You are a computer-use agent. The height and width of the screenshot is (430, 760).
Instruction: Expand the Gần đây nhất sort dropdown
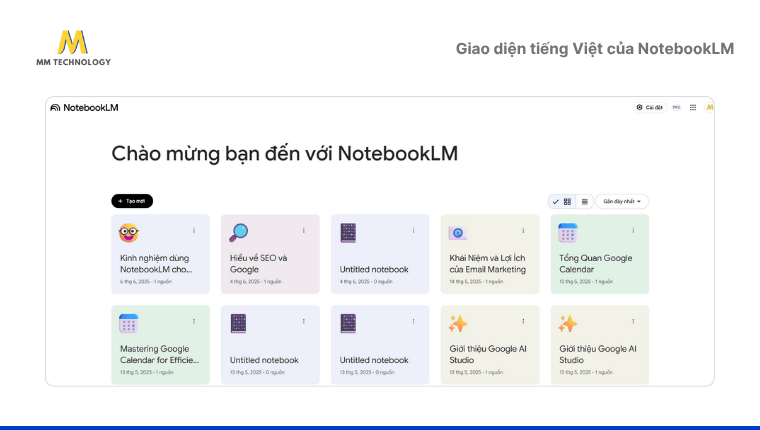click(622, 202)
